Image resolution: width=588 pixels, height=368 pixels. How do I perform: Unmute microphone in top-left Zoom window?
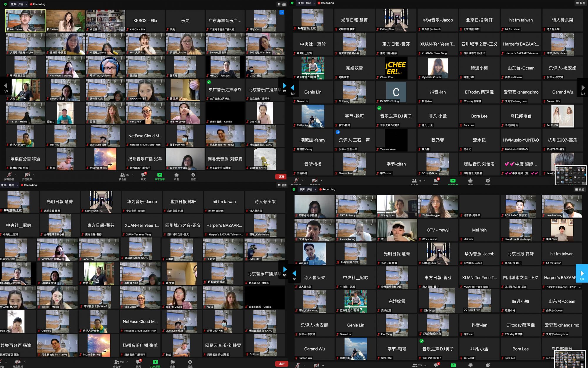point(9,175)
